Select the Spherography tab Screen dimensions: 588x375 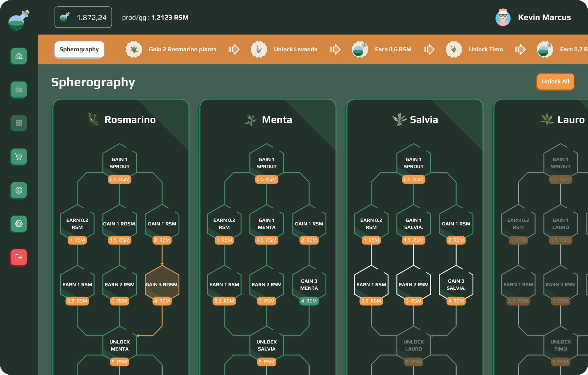[79, 50]
